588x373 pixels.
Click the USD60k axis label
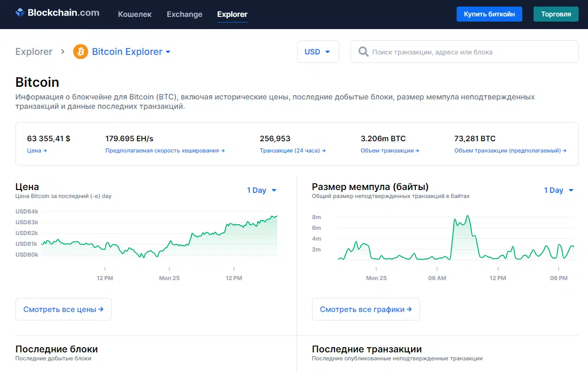[27, 254]
